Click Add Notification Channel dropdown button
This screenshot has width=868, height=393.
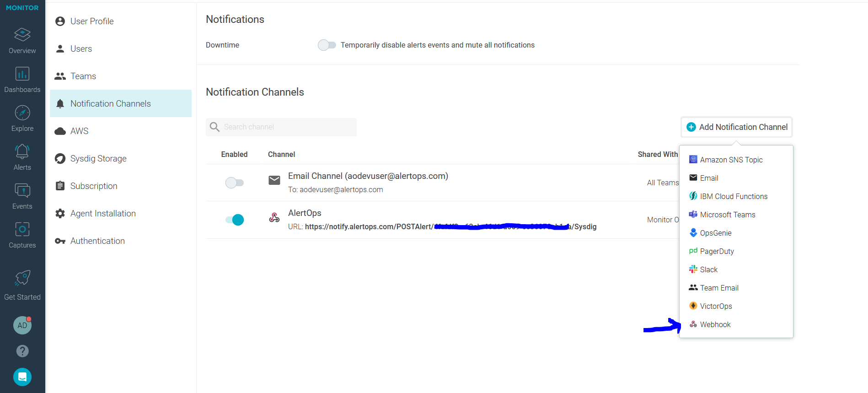click(737, 127)
